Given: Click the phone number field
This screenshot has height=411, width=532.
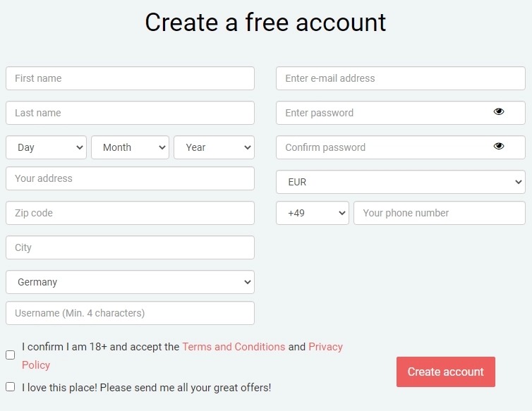Looking at the screenshot, I should [x=439, y=213].
